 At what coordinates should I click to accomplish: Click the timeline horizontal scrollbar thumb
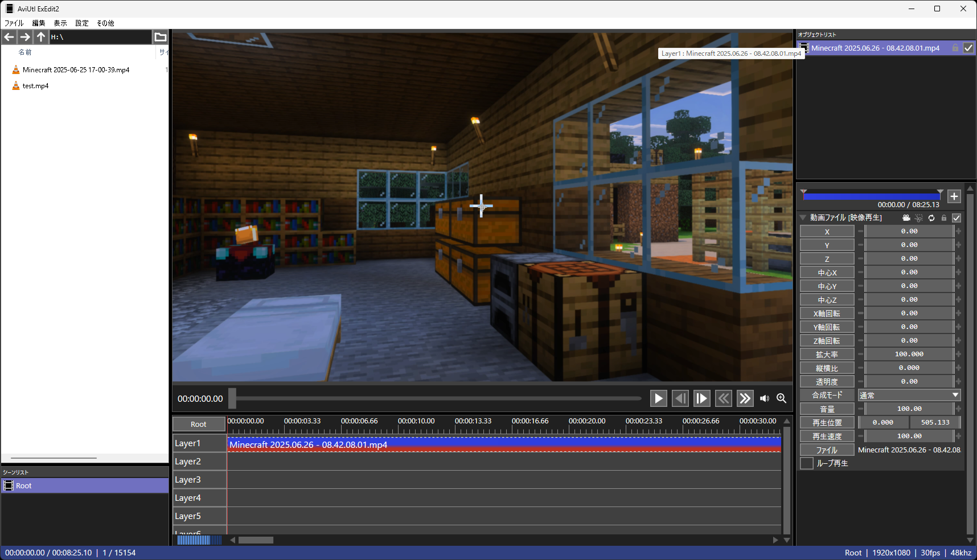(x=256, y=540)
